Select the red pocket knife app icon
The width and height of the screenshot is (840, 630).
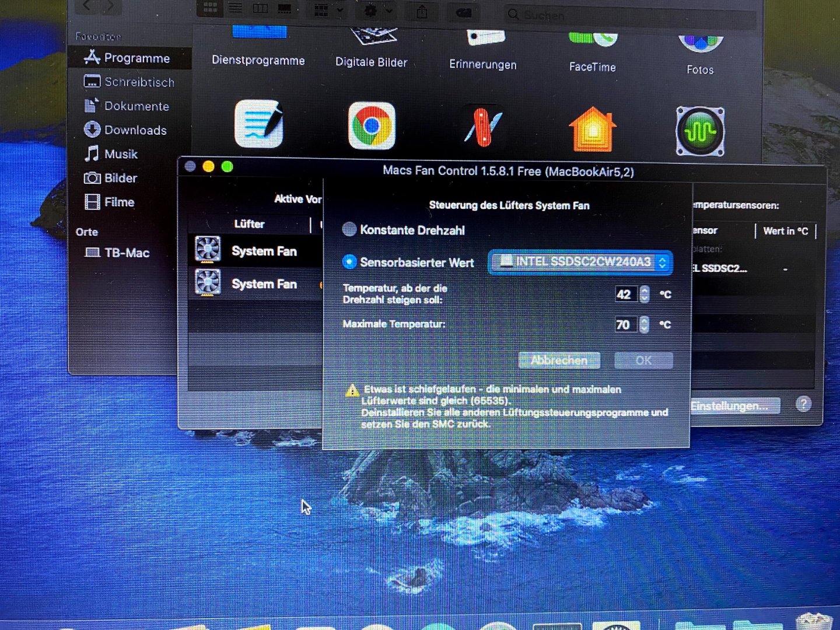click(483, 126)
